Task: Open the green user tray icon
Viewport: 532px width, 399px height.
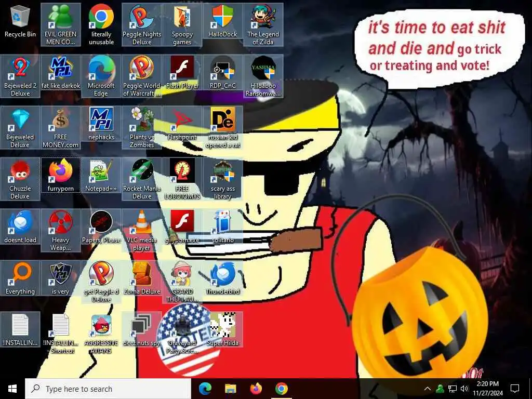Action: (x=440, y=389)
